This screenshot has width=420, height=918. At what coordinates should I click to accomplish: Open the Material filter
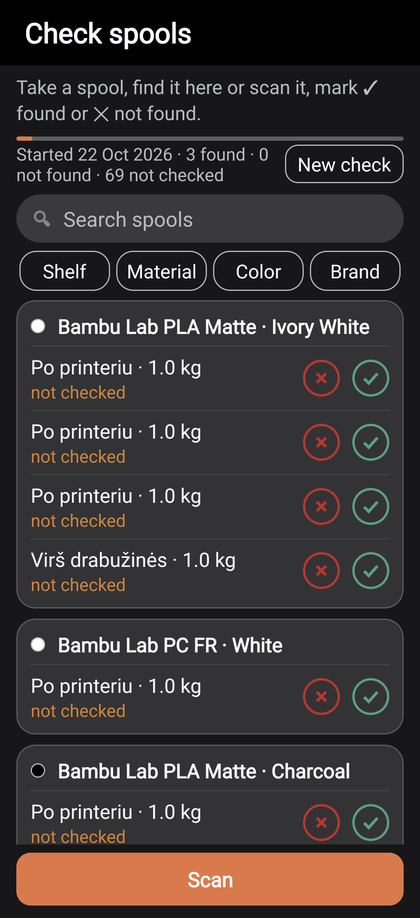(x=162, y=271)
